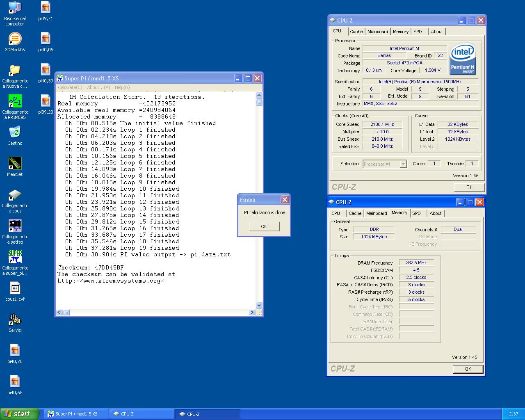Switch to Mainboard tab in top CPU-Z

click(378, 32)
